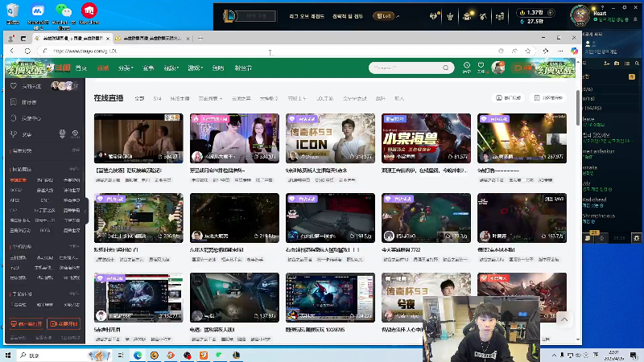Open Microsoft Edge from taskbar

click(x=138, y=355)
